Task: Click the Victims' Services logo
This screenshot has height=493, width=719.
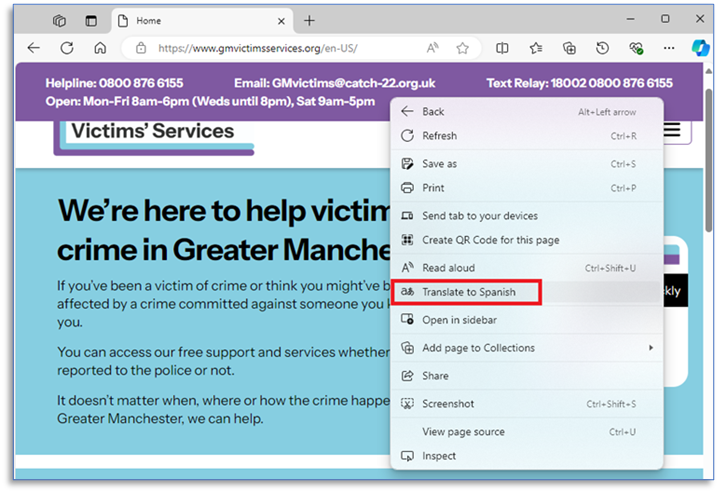Action: (x=154, y=138)
